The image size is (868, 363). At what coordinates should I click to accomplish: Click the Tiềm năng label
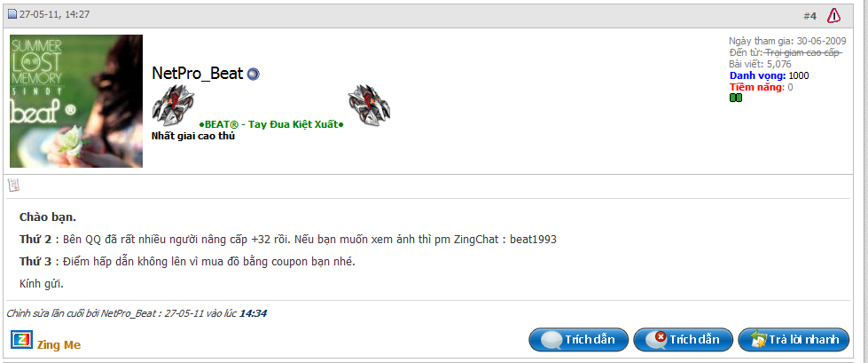757,87
